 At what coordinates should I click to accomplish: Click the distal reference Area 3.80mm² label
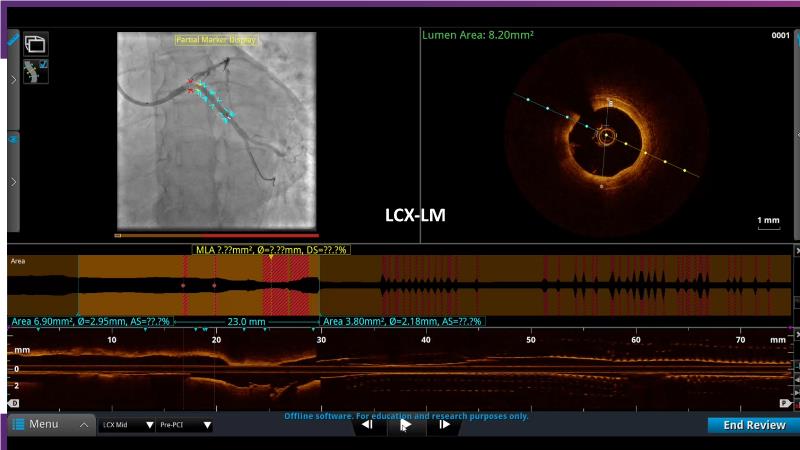coord(401,322)
